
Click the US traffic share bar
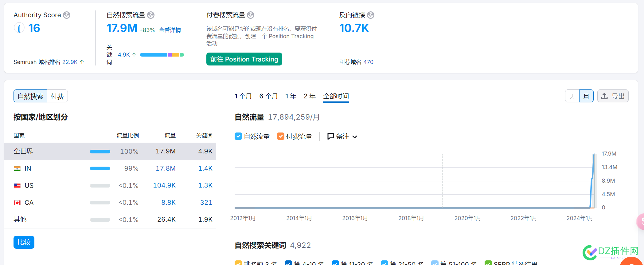point(100,186)
